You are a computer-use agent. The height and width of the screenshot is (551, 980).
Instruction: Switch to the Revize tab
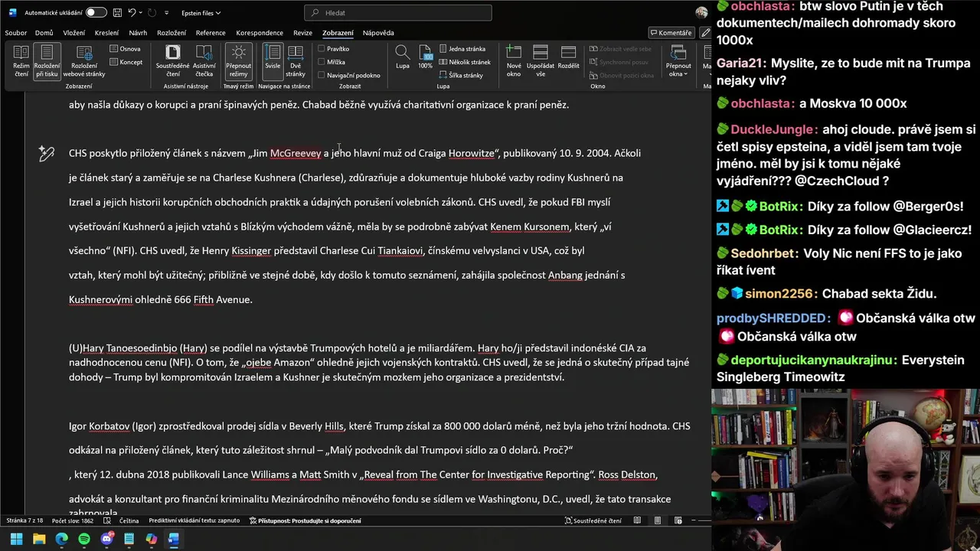pos(302,33)
